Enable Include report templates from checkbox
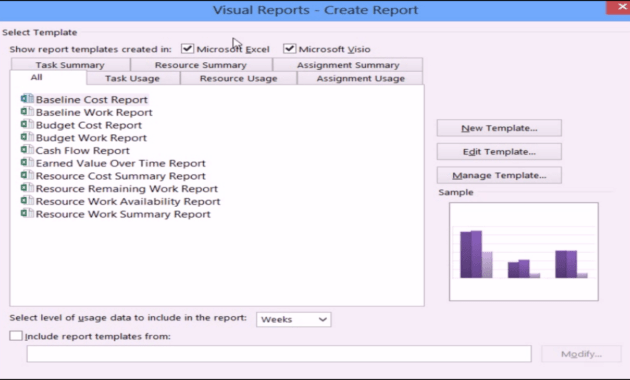 click(x=16, y=336)
